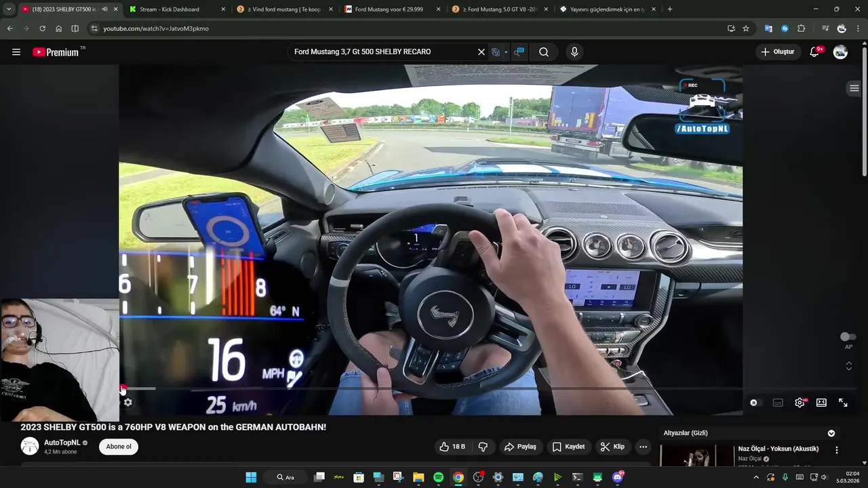
Task: Open video player settings gear
Action: [800, 403]
